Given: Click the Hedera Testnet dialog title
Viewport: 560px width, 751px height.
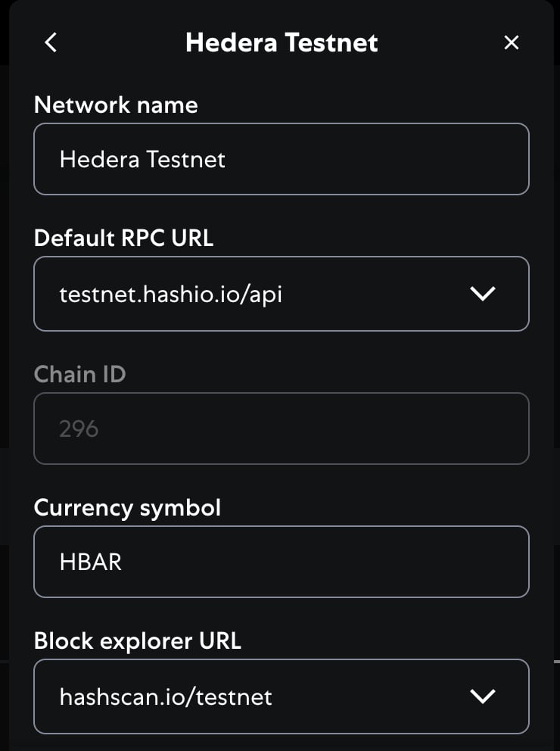Looking at the screenshot, I should (282, 42).
